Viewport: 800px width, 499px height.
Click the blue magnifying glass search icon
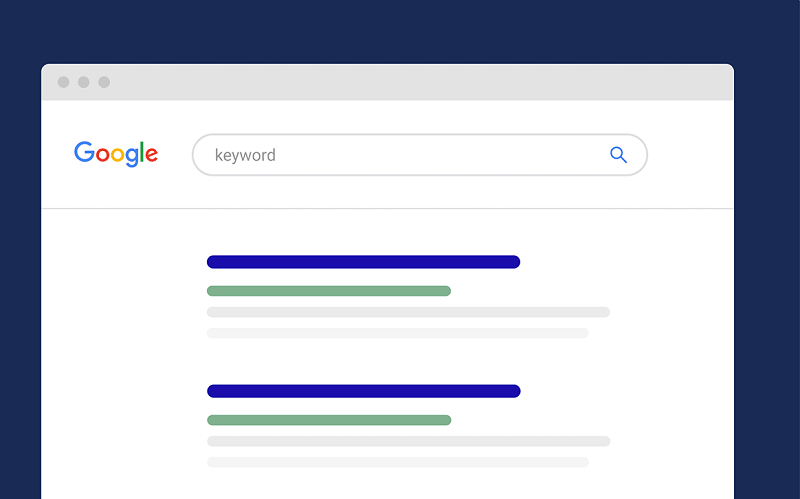pyautogui.click(x=618, y=155)
